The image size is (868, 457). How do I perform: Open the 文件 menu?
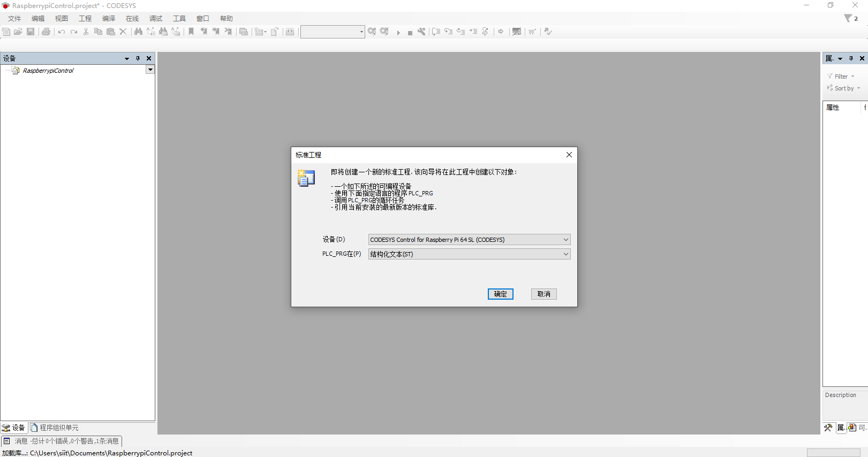[x=14, y=18]
